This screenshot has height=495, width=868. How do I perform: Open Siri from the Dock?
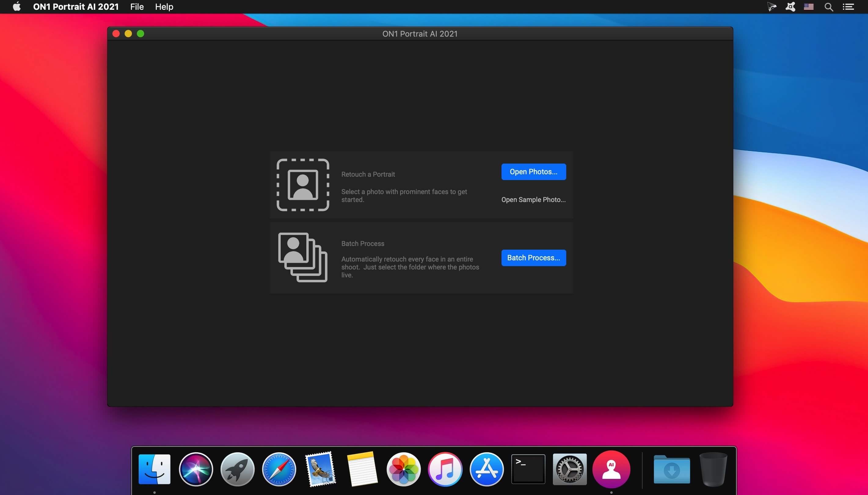point(196,469)
